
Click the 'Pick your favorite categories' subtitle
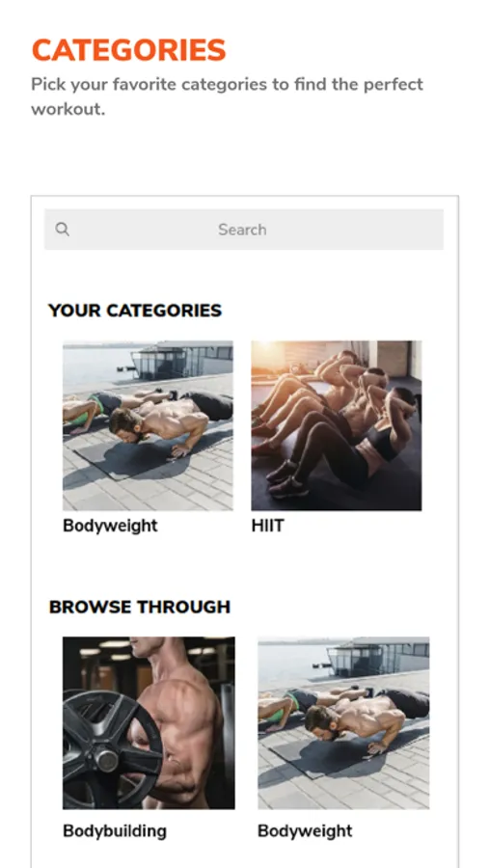[227, 96]
